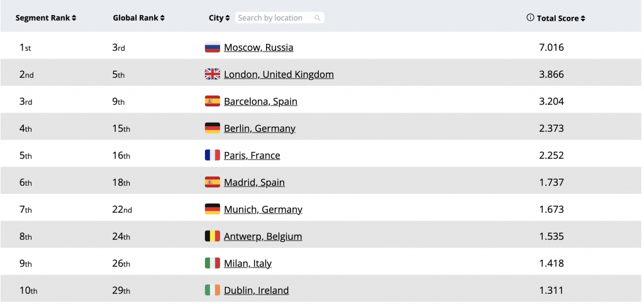This screenshot has height=304, width=644.
Task: Sort table by Total Score column
Action: coord(561,18)
